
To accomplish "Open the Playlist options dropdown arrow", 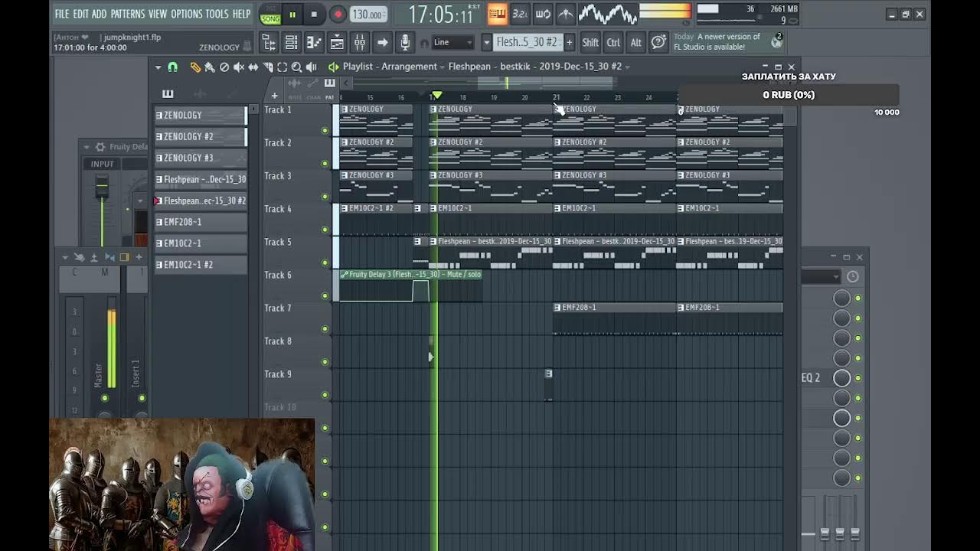I will (x=158, y=67).
